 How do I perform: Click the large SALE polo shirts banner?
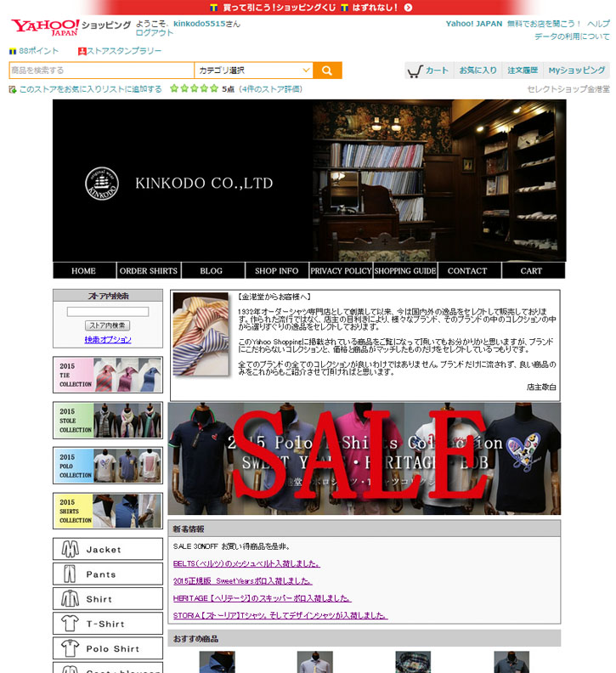[364, 458]
